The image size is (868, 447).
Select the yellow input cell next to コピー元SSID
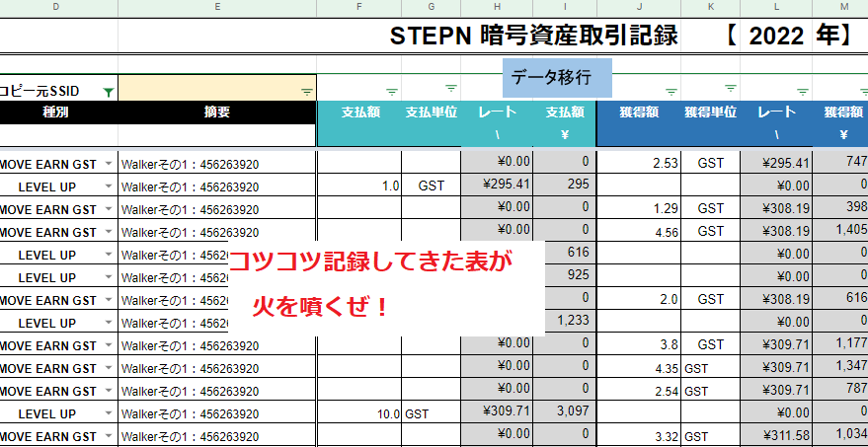click(217, 88)
